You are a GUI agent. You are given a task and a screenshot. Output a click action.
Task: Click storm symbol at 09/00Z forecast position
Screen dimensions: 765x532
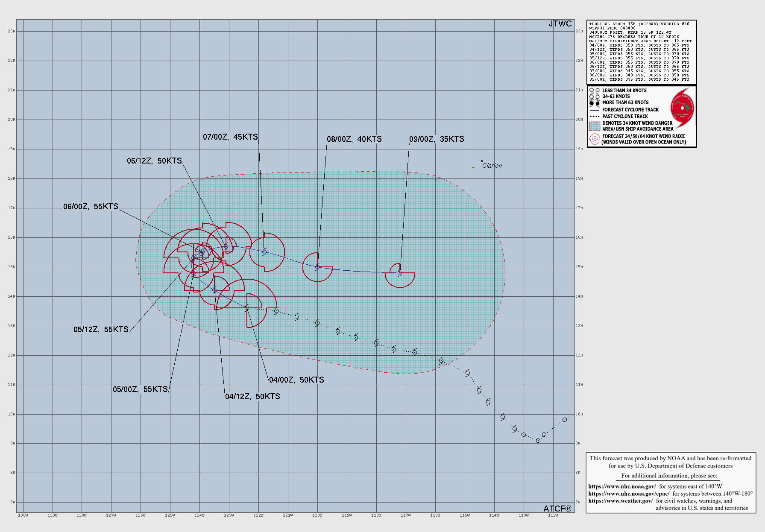click(x=400, y=272)
